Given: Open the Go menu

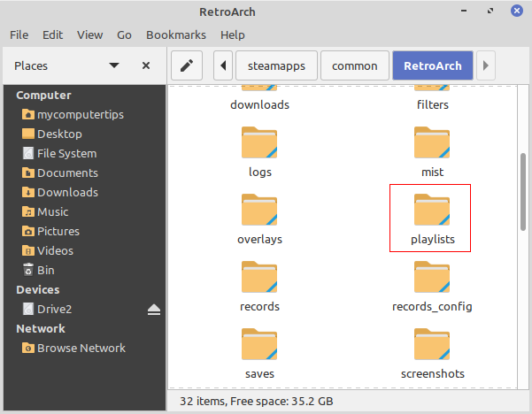Looking at the screenshot, I should point(124,34).
